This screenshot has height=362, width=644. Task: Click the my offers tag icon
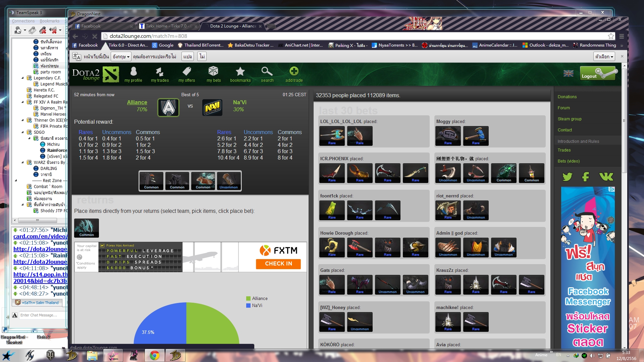(x=186, y=71)
